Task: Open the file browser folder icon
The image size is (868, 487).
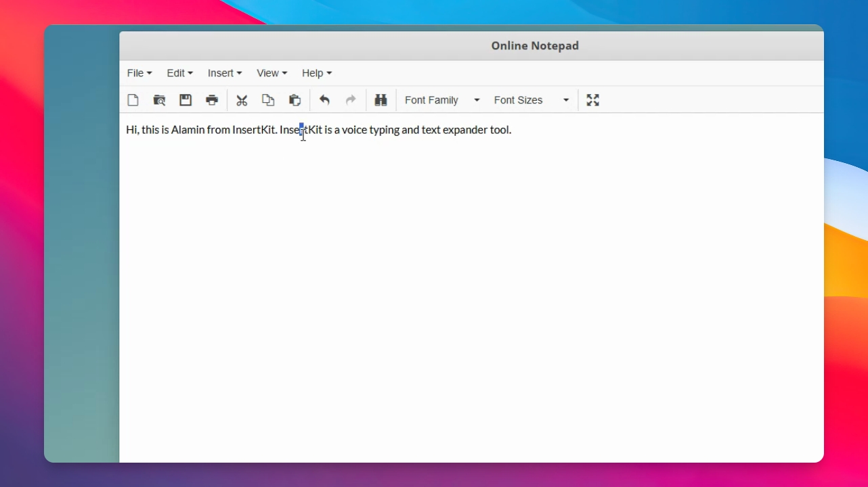Action: point(159,100)
